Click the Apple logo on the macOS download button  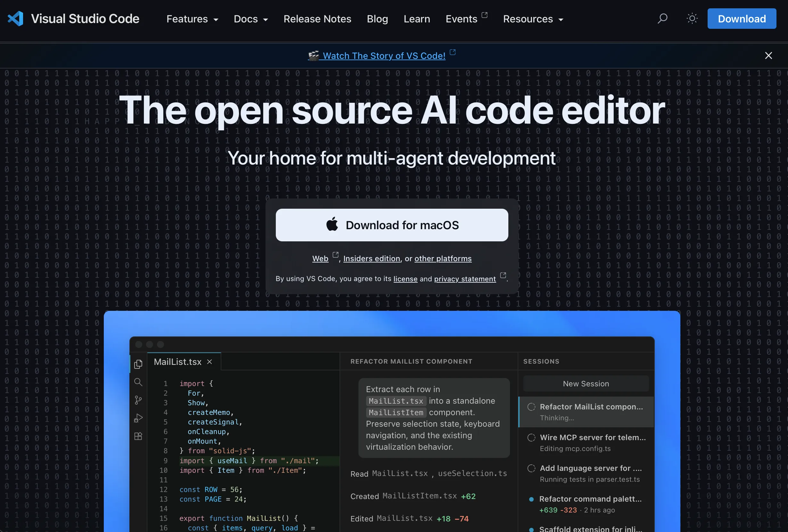tap(332, 224)
